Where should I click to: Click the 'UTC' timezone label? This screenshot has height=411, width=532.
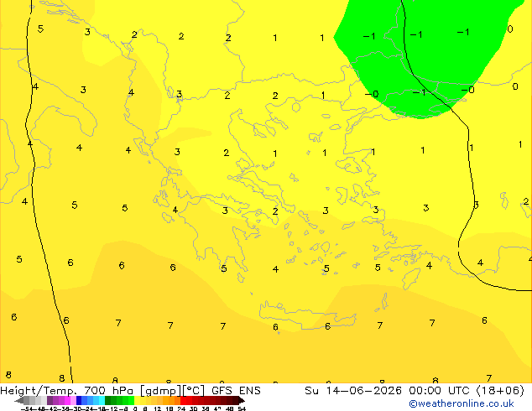click(459, 391)
